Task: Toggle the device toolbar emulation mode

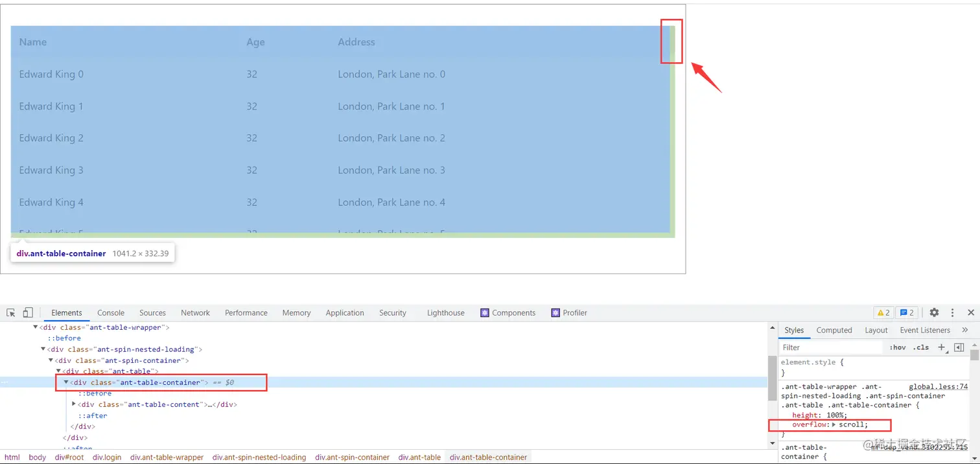Action: click(x=27, y=312)
